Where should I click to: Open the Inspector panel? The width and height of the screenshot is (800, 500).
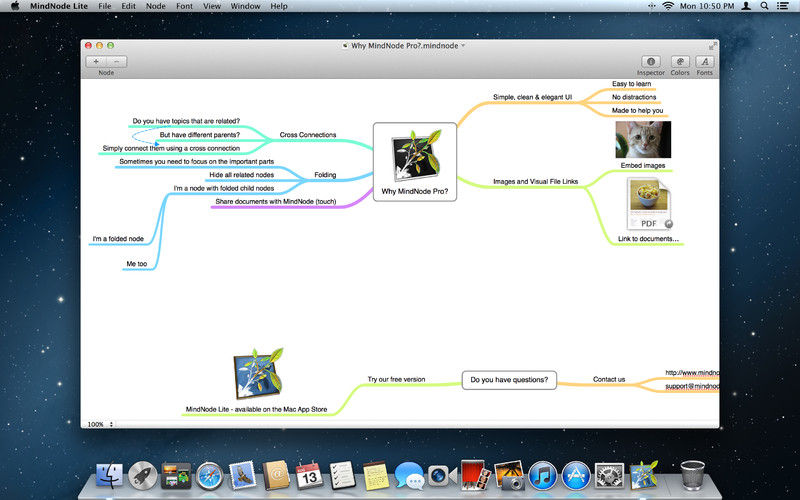pos(651,62)
